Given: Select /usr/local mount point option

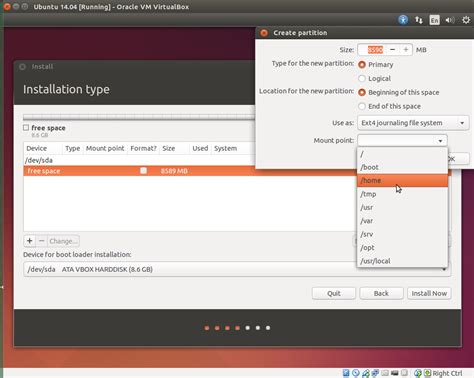Looking at the screenshot, I should 402,261.
